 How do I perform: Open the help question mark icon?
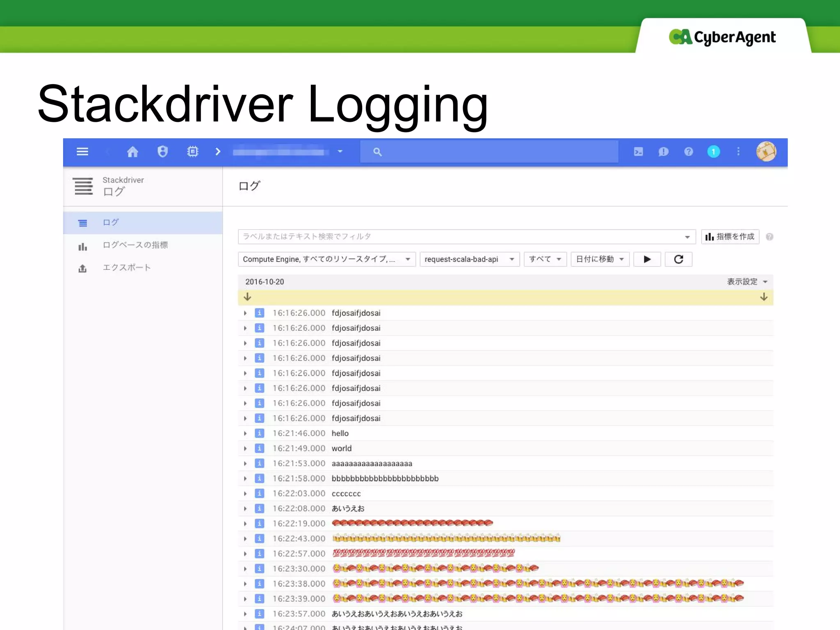[x=689, y=152]
